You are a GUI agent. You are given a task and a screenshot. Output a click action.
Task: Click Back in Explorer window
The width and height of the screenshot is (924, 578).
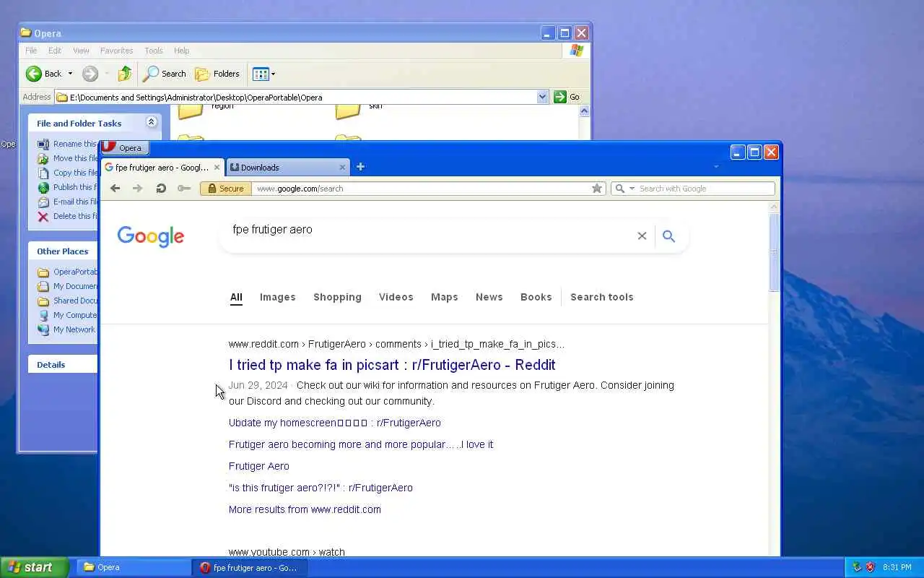pos(44,74)
